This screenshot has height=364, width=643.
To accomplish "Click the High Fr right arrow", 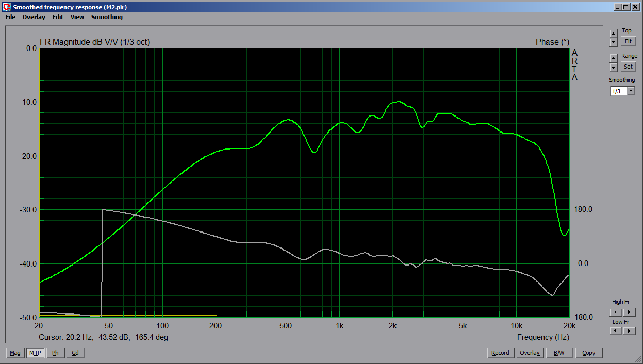I will pyautogui.click(x=629, y=312).
